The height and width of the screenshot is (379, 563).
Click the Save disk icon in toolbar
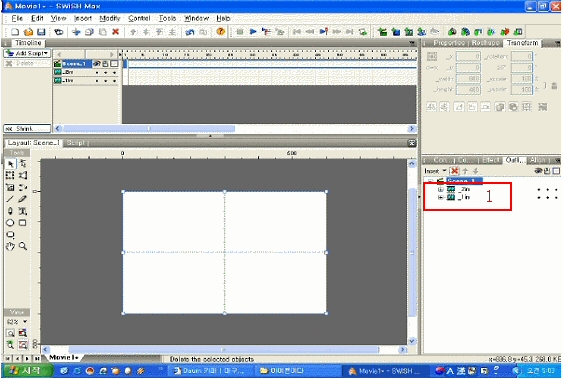tap(41, 32)
